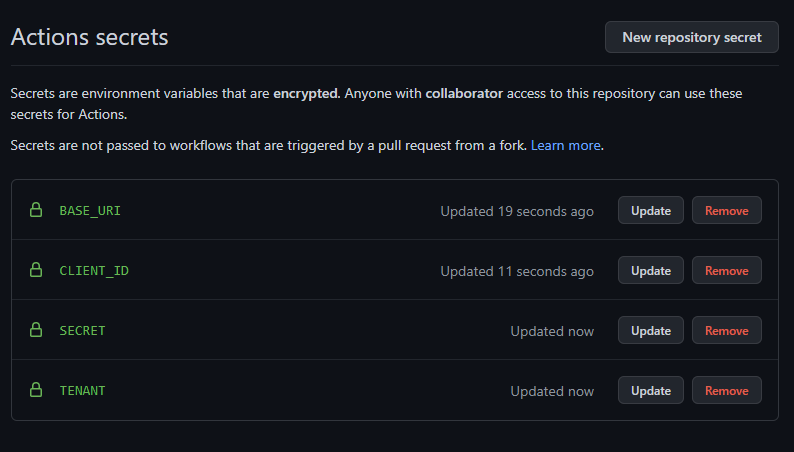Open the Learn more link
Image resolution: width=794 pixels, height=452 pixels.
(566, 145)
